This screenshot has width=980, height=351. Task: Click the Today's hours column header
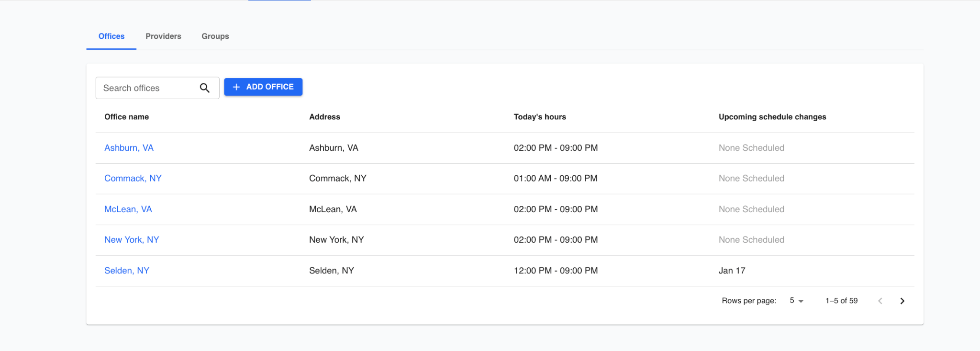pyautogui.click(x=539, y=117)
